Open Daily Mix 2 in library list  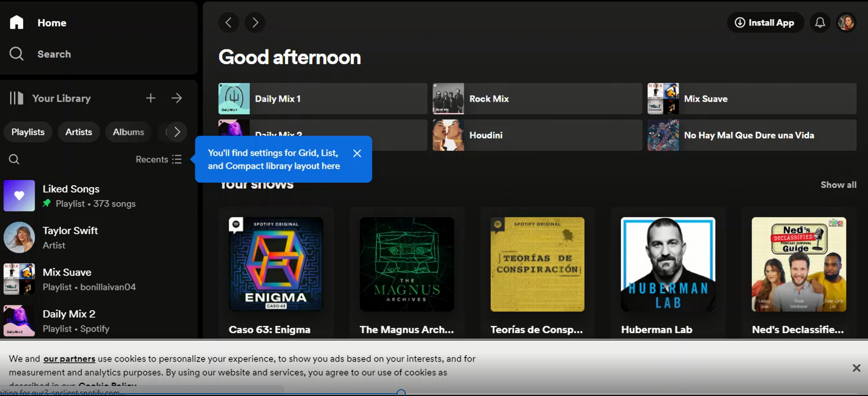tap(99, 321)
